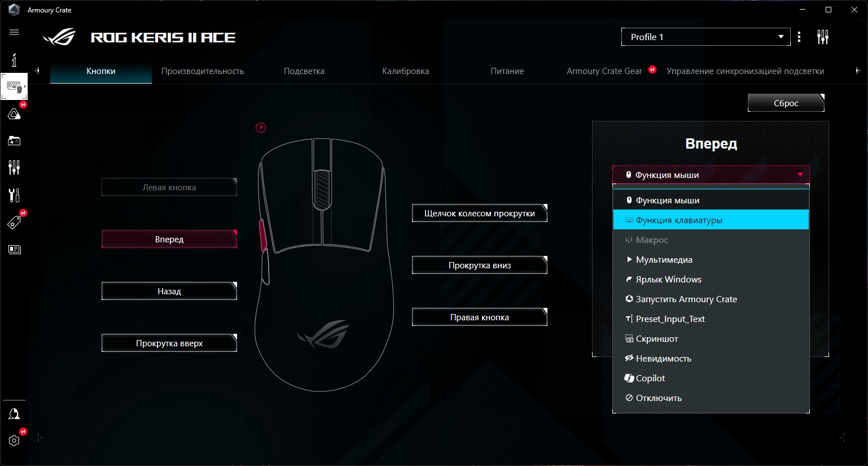Choose Отключить from the function list
The height and width of the screenshot is (466, 868).
[711, 398]
